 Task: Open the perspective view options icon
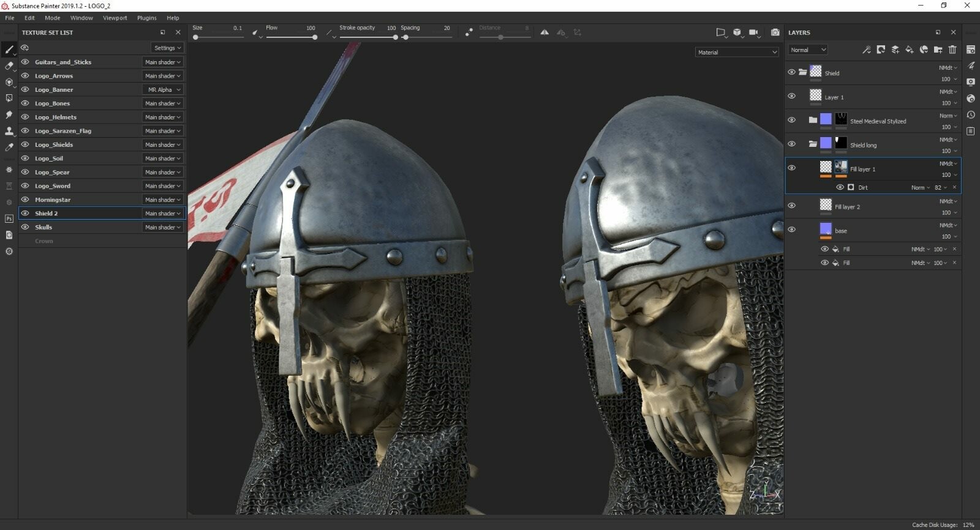pos(721,32)
